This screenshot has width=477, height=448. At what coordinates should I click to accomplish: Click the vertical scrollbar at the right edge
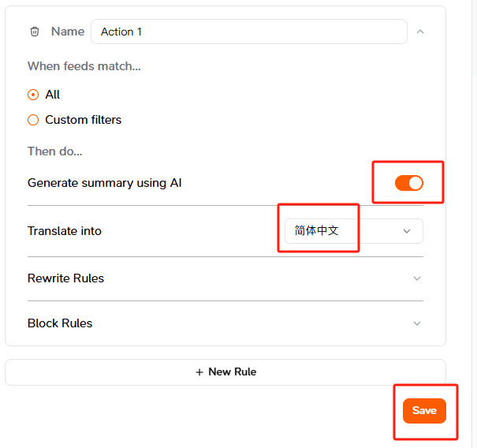click(x=474, y=224)
